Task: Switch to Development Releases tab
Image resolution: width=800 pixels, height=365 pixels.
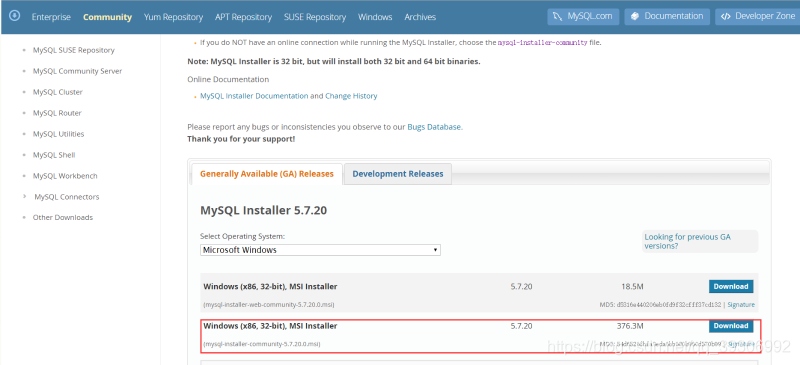Action: coord(398,174)
